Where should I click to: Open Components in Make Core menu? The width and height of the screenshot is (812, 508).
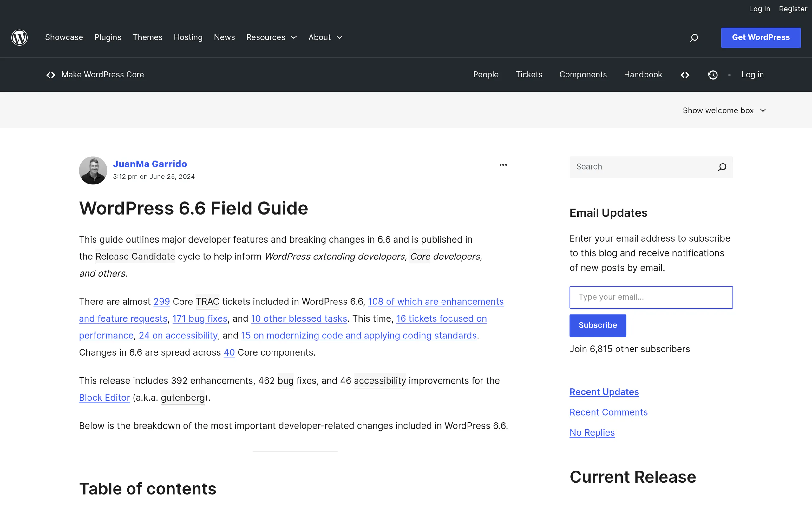click(583, 75)
